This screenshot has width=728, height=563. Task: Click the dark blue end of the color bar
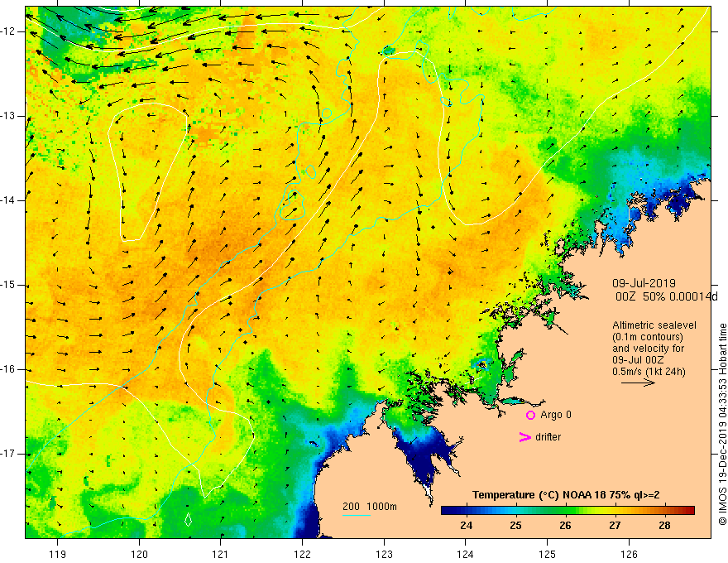coord(445,511)
